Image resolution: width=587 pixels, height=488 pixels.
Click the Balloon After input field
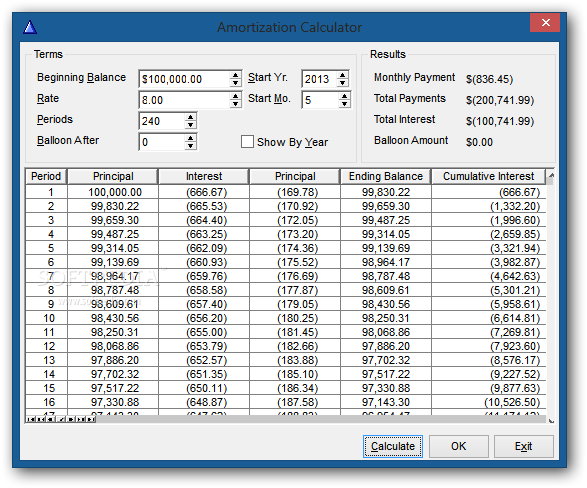point(162,142)
